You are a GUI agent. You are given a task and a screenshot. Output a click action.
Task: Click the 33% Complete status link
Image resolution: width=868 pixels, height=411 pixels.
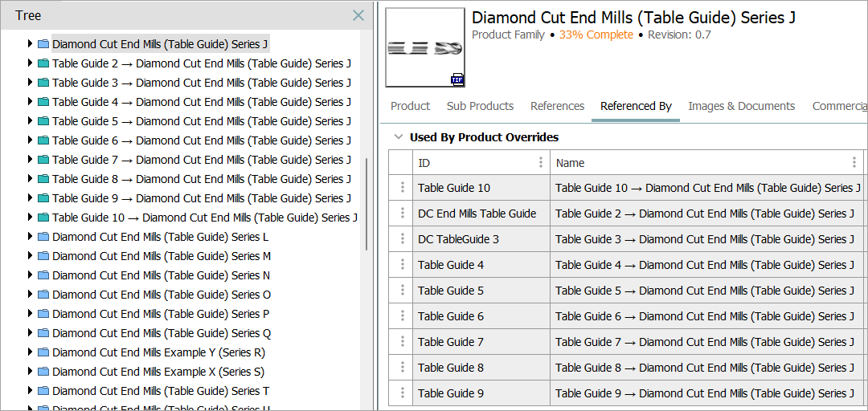598,35
